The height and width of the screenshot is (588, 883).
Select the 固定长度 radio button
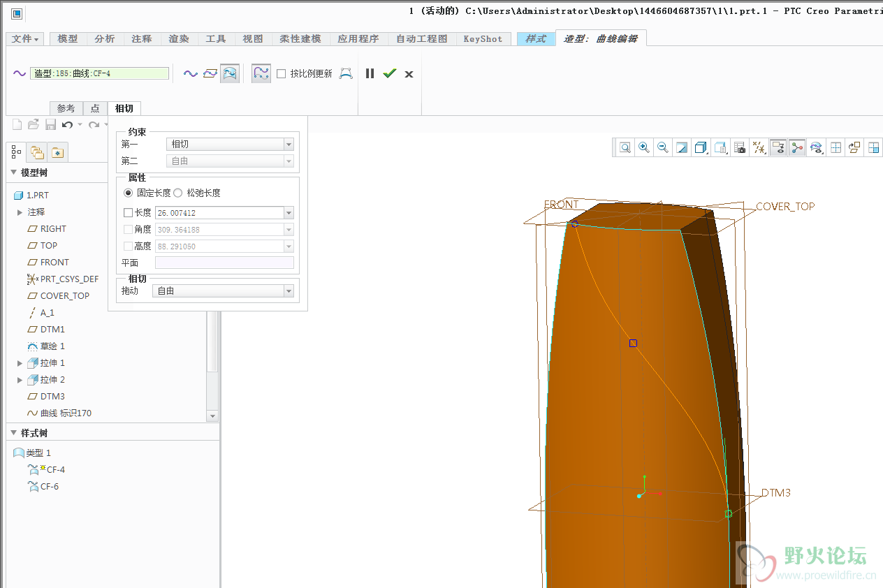tap(128, 193)
